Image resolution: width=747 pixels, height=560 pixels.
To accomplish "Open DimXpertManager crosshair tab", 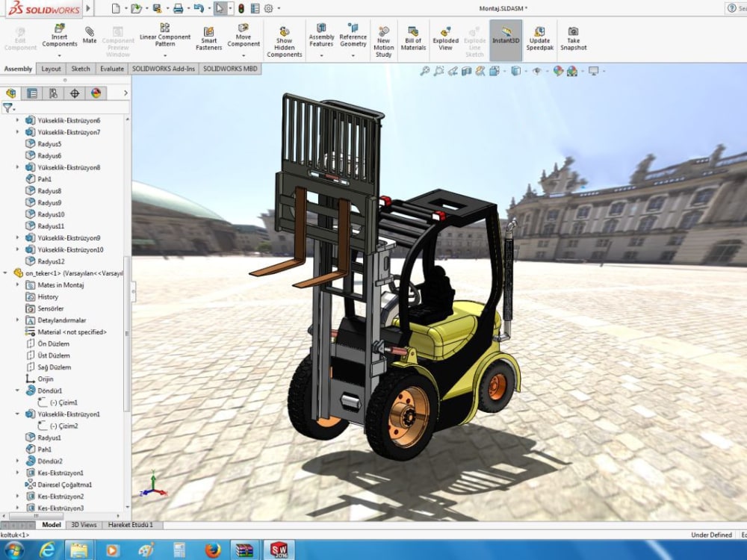I will coord(75,93).
